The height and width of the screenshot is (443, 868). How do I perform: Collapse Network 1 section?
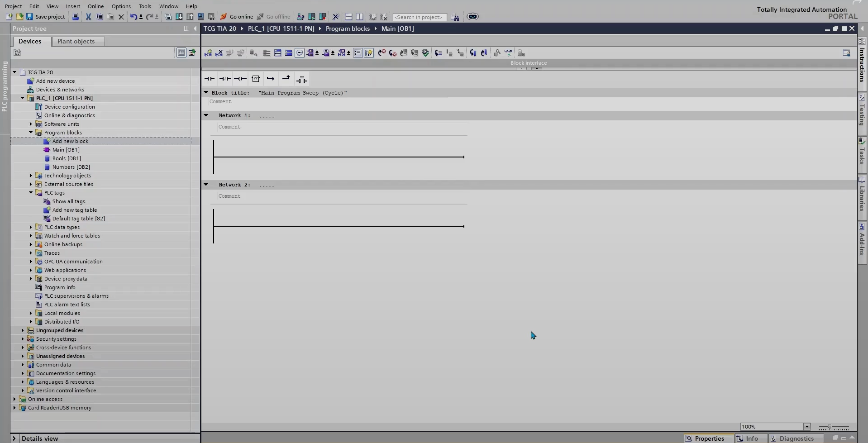(206, 115)
